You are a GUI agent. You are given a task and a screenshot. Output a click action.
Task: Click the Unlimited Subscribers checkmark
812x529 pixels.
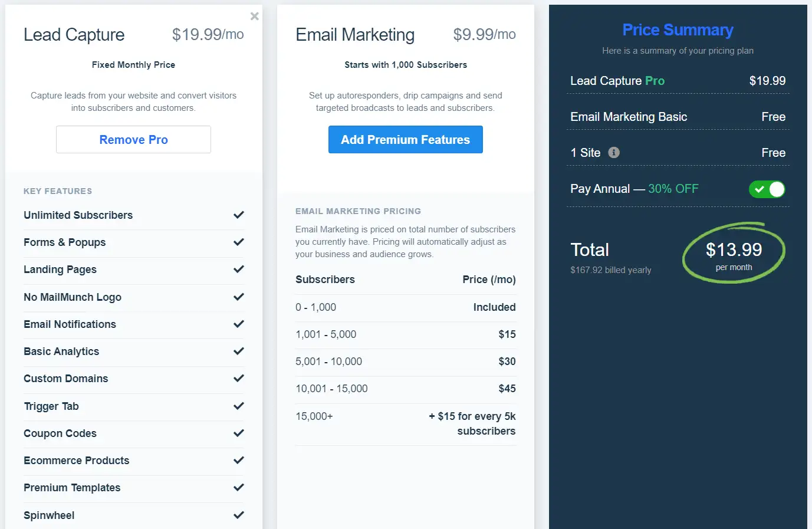pyautogui.click(x=238, y=215)
